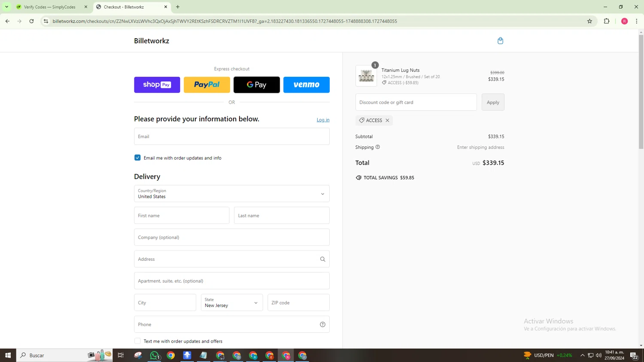
Task: Pay with Shop Pay button
Action: point(157,85)
